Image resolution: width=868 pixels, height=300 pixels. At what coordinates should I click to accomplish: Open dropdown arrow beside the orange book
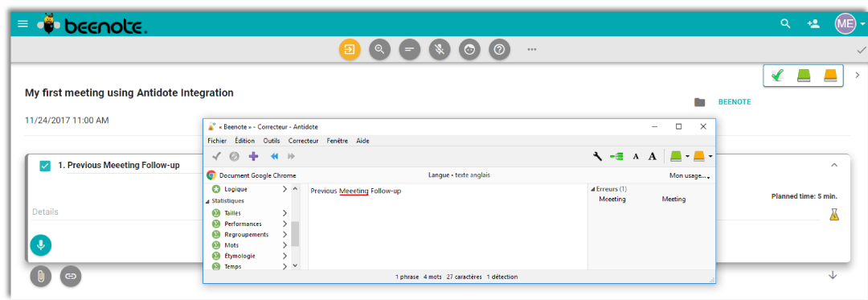point(710,157)
